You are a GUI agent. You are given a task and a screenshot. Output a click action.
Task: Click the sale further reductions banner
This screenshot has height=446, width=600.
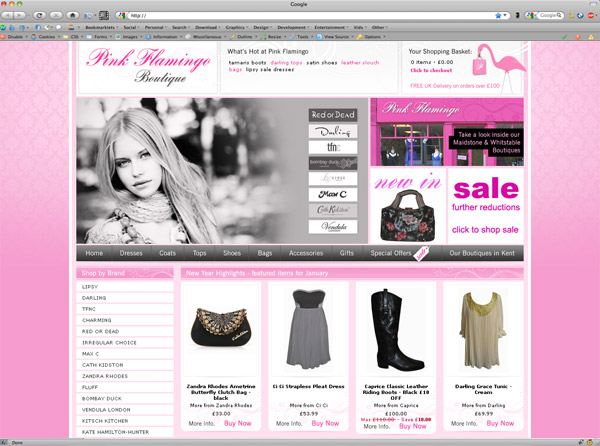point(485,205)
